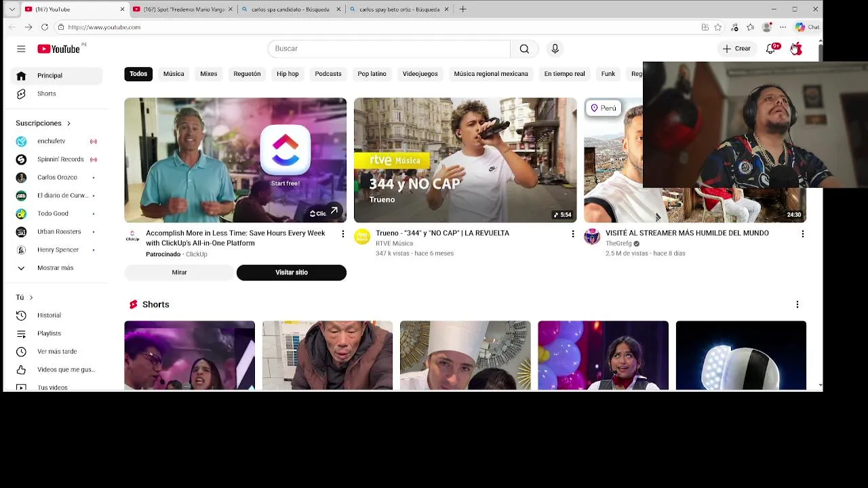Open the chef hat Short thumbnail
The height and width of the screenshot is (488, 868).
click(x=465, y=356)
